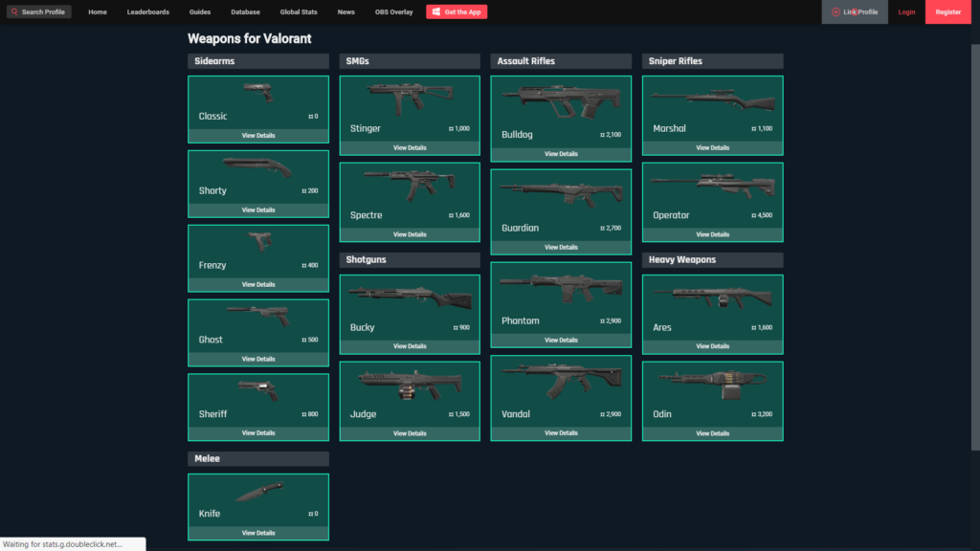View Details for the Stinger
The width and height of the screenshot is (980, 551).
(x=410, y=148)
